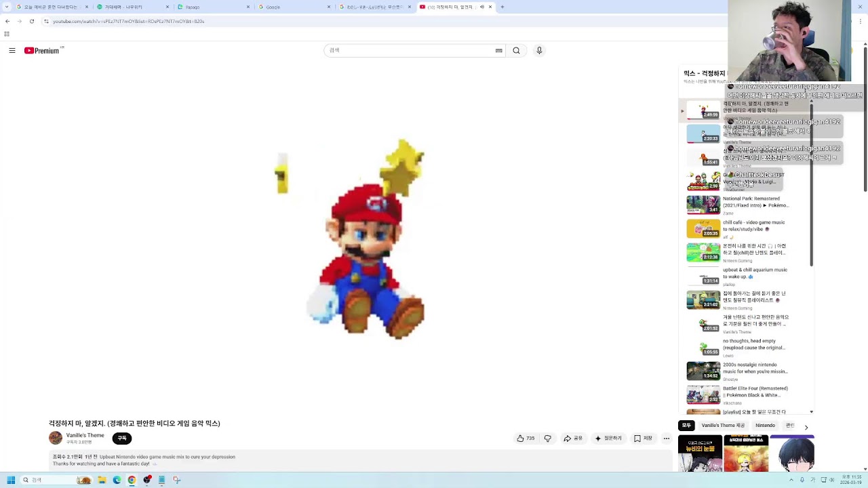Open the Chrome apps grid shortcut
This screenshot has height=488, width=868.
[x=7, y=33]
